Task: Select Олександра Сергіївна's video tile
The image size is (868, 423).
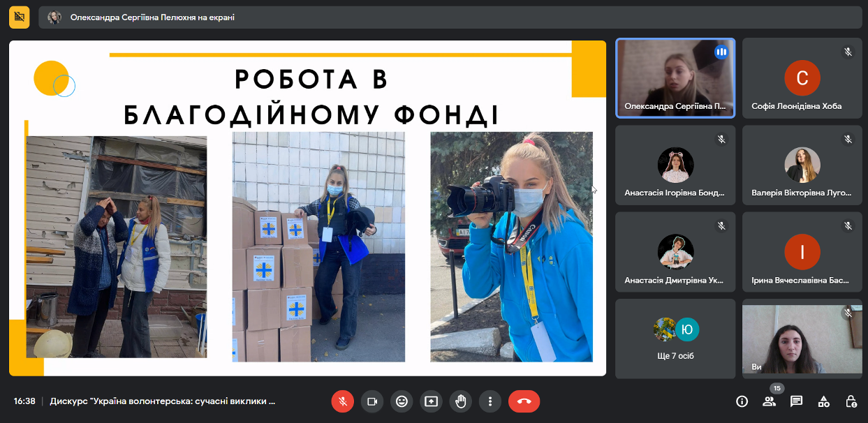Action: coord(675,77)
